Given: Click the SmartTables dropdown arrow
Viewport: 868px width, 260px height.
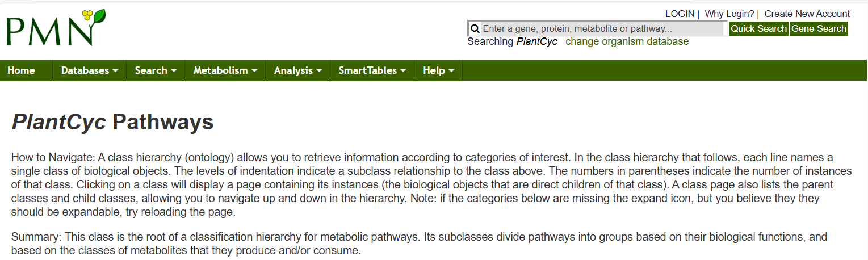Looking at the screenshot, I should [403, 71].
